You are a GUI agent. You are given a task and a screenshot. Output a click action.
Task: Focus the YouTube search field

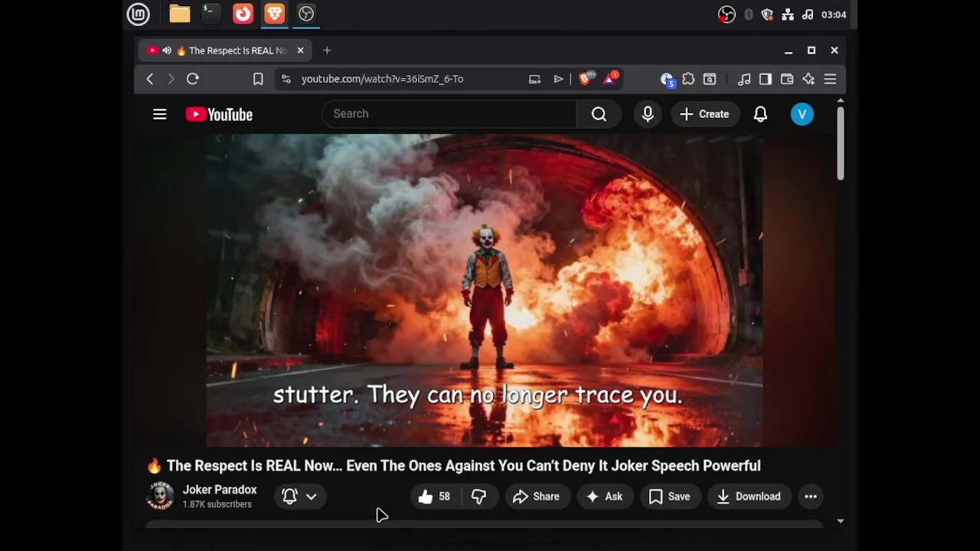tap(449, 114)
